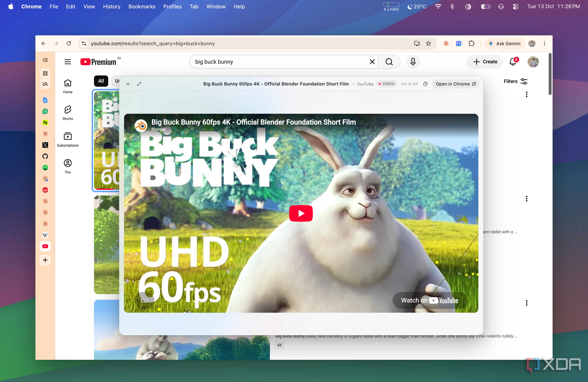
Task: Click the tab switcher icon next to 44 of 44
Action: pyautogui.click(x=425, y=84)
